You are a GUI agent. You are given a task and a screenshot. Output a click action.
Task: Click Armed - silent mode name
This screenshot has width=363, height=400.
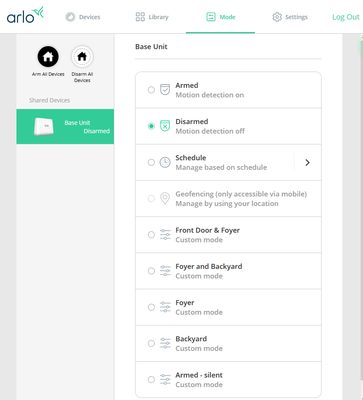(x=199, y=375)
